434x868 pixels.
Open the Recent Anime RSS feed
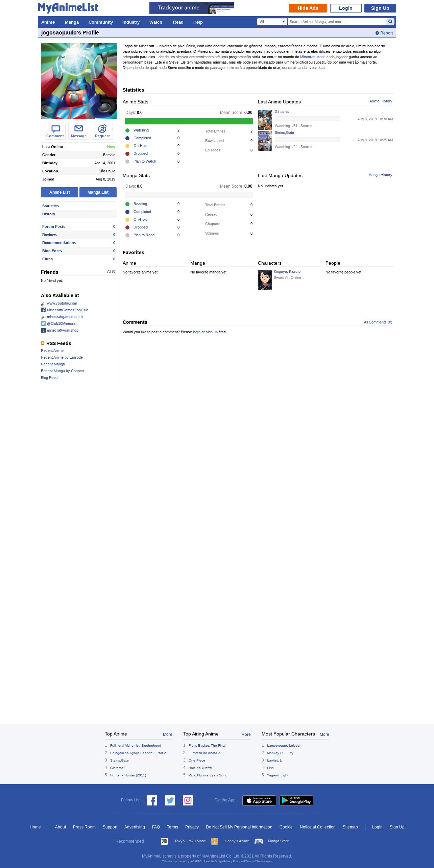52,351
